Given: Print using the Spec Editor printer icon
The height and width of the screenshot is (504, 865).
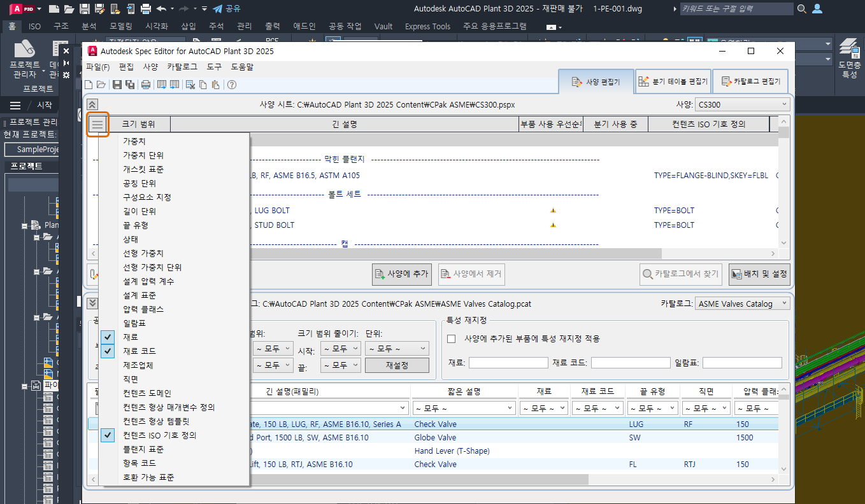Looking at the screenshot, I should (x=146, y=85).
